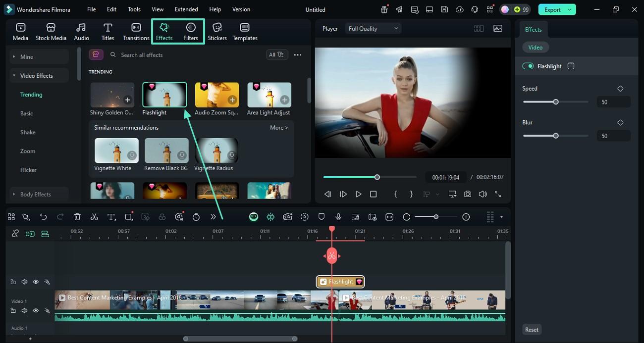Open the File menu

(x=92, y=9)
